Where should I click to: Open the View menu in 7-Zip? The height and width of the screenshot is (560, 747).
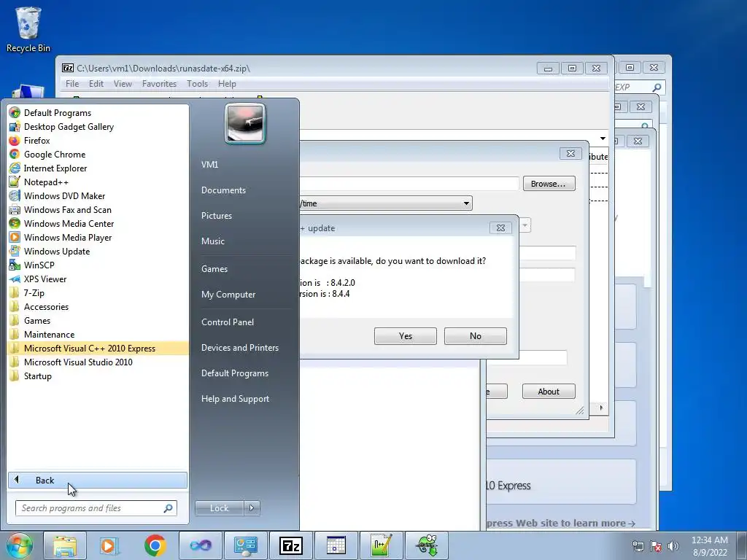[123, 84]
